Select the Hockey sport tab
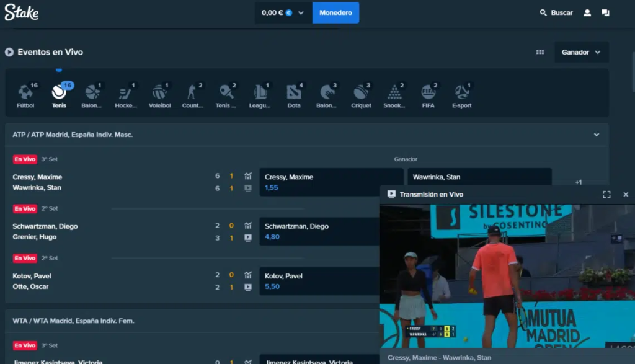The image size is (635, 364). (125, 95)
